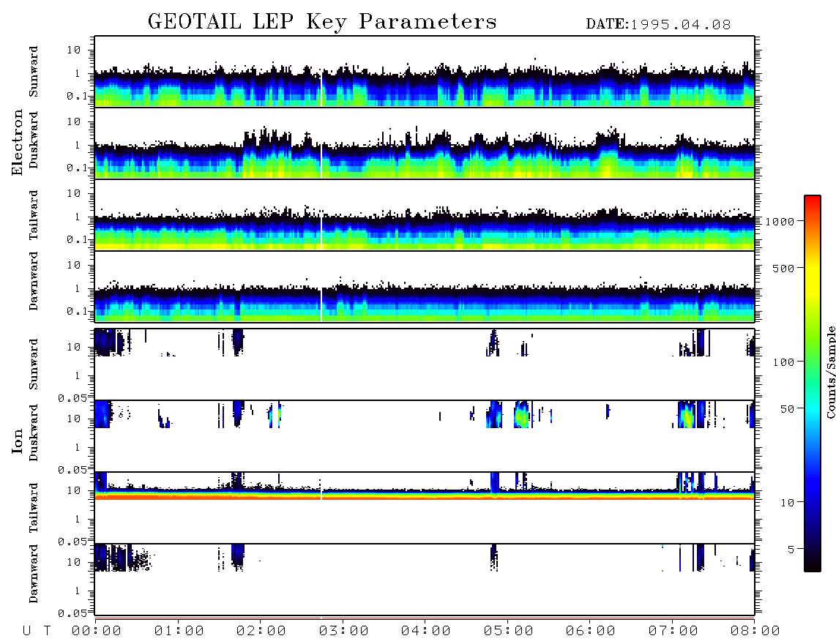836x644 pixels.
Task: Click the '0.05' tick of Ion Sunward panel
Action: [72, 398]
